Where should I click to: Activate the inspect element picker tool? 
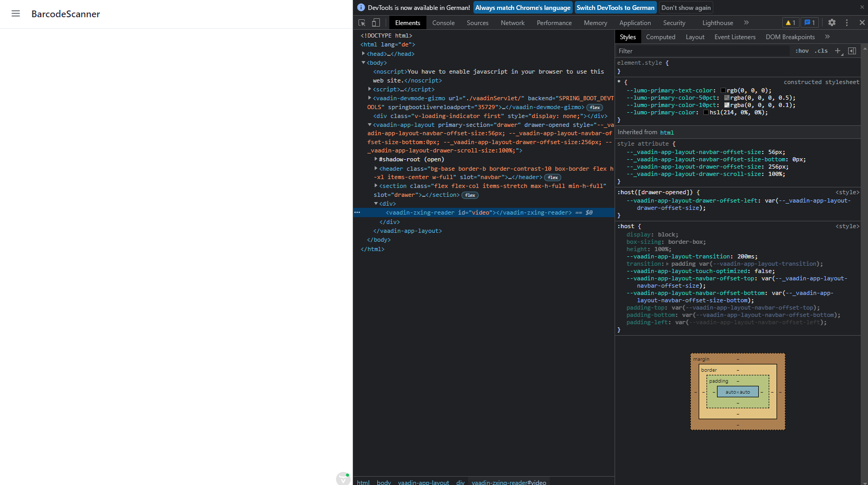(x=362, y=22)
